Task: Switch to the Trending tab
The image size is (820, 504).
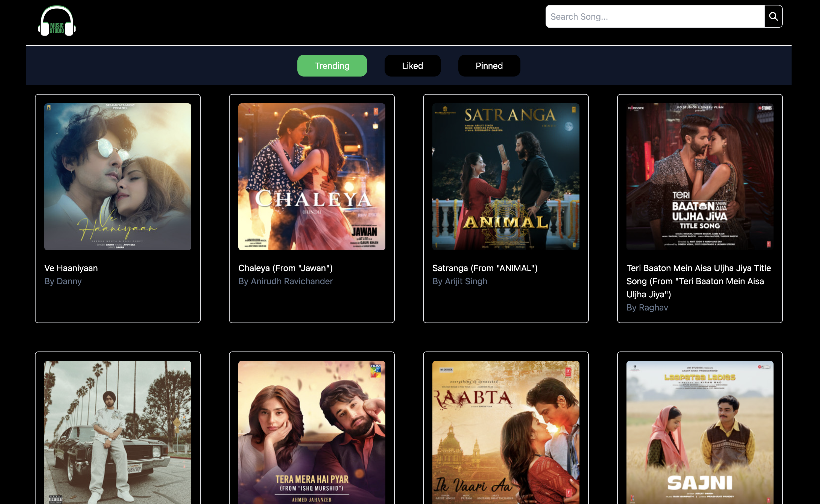Action: coord(332,66)
